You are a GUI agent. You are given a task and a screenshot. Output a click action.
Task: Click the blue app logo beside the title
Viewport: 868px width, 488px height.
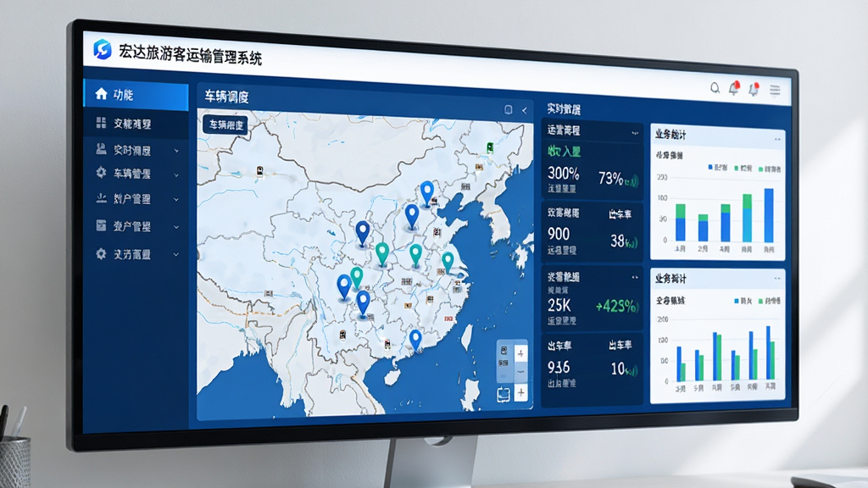(x=103, y=49)
